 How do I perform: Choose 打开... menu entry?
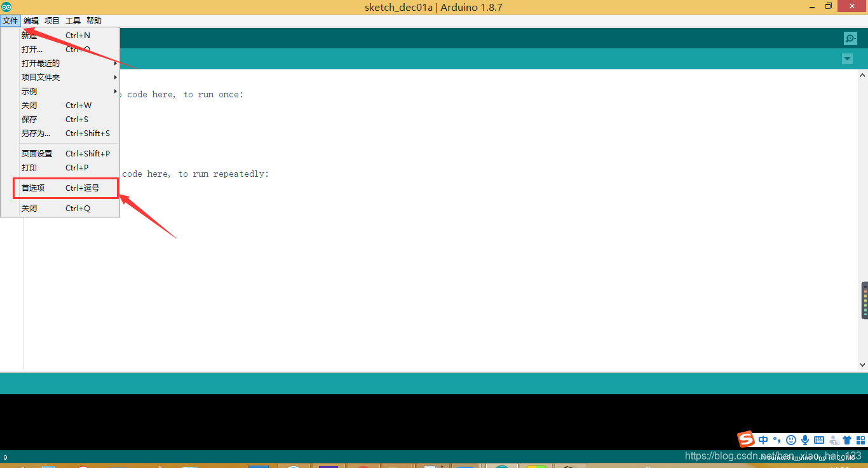tap(60, 50)
